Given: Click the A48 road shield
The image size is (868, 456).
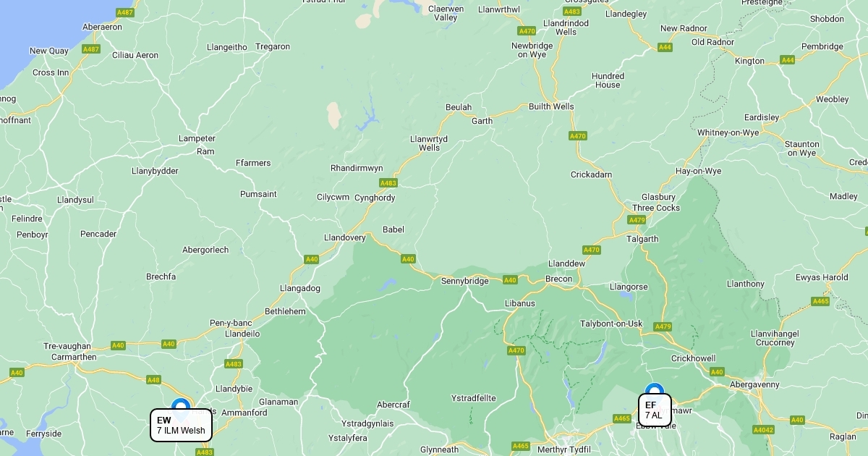Looking at the screenshot, I should point(153,379).
